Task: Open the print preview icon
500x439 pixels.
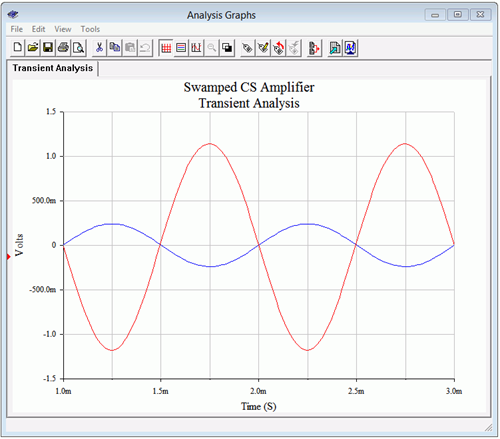Action: coord(79,48)
